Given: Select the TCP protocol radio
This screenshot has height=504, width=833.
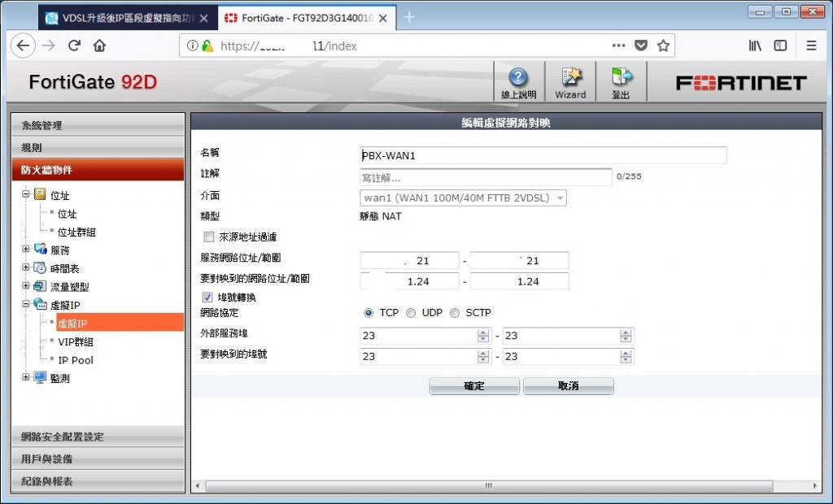Looking at the screenshot, I should [x=369, y=313].
